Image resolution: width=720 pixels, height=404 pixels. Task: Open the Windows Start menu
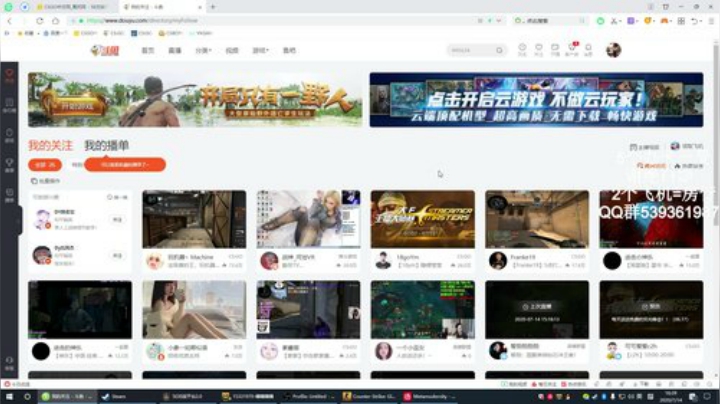pos(9,396)
